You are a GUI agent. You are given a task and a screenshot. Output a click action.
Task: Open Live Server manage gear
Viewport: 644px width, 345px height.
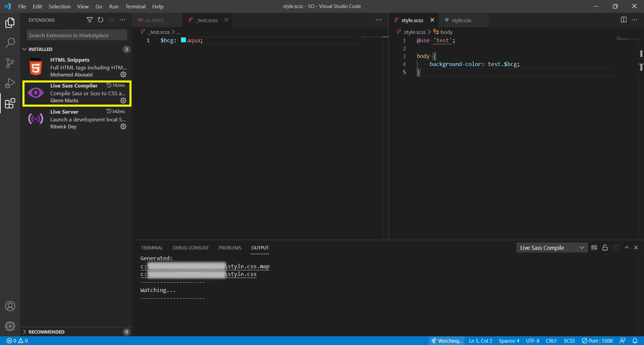coord(123,126)
